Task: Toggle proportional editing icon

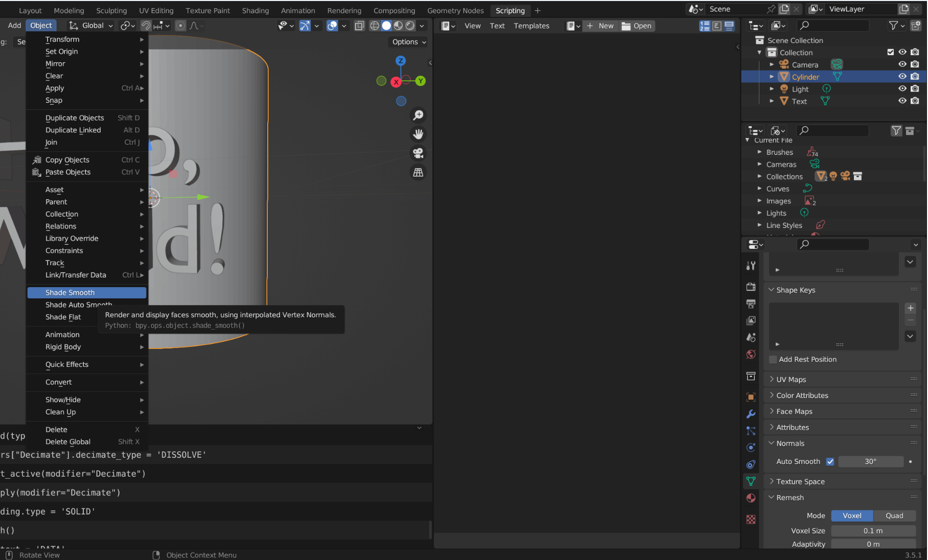Action: click(180, 26)
